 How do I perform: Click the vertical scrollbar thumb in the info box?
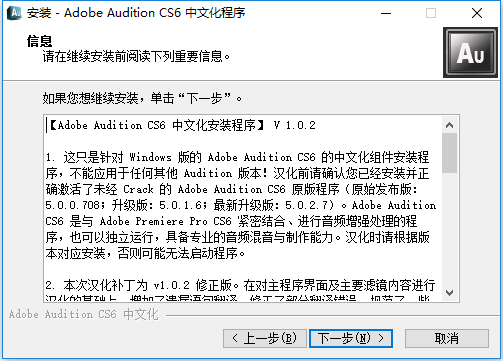[x=449, y=153]
